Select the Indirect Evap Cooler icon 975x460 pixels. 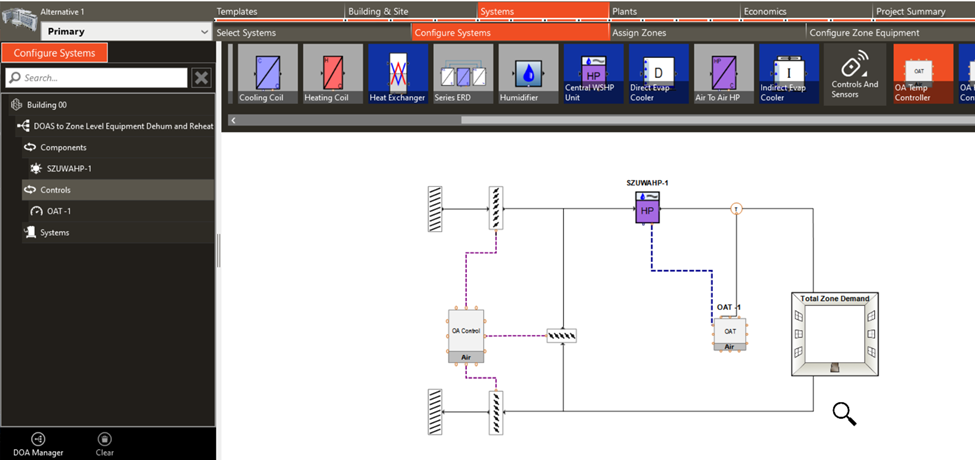point(788,73)
